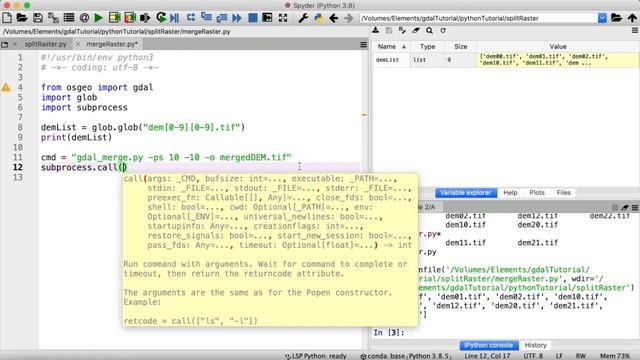The width and height of the screenshot is (640, 360).
Task: Click the working directory path field
Action: point(478,18)
